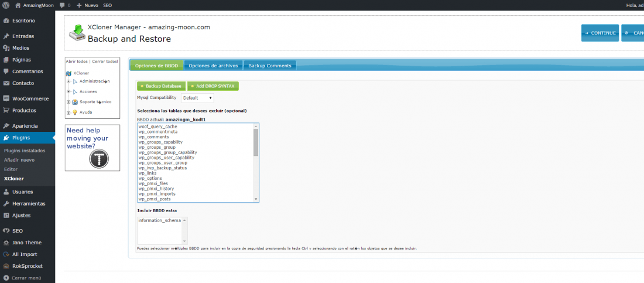Click the Jano Theme gear icon

[x=6, y=243]
